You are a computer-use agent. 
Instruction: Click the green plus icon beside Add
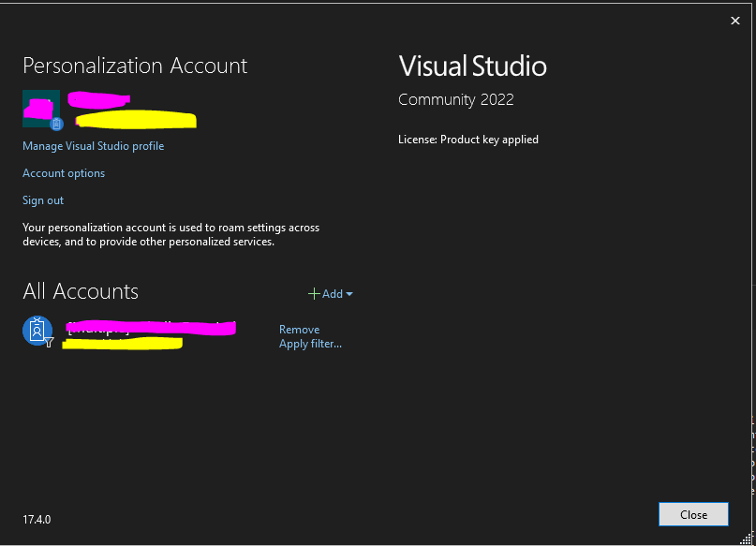click(314, 293)
